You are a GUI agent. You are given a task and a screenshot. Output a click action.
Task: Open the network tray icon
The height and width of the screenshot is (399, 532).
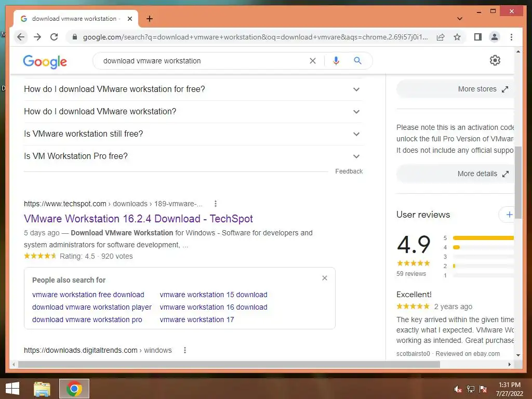pyautogui.click(x=471, y=389)
